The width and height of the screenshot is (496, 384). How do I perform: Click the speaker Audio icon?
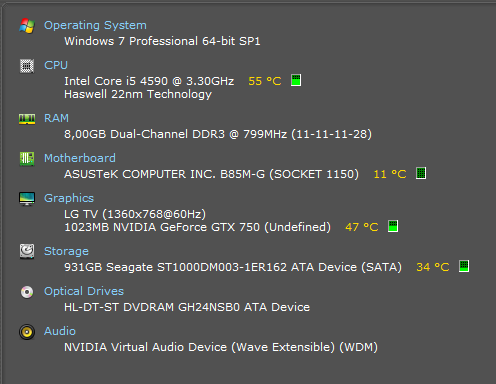coord(27,332)
